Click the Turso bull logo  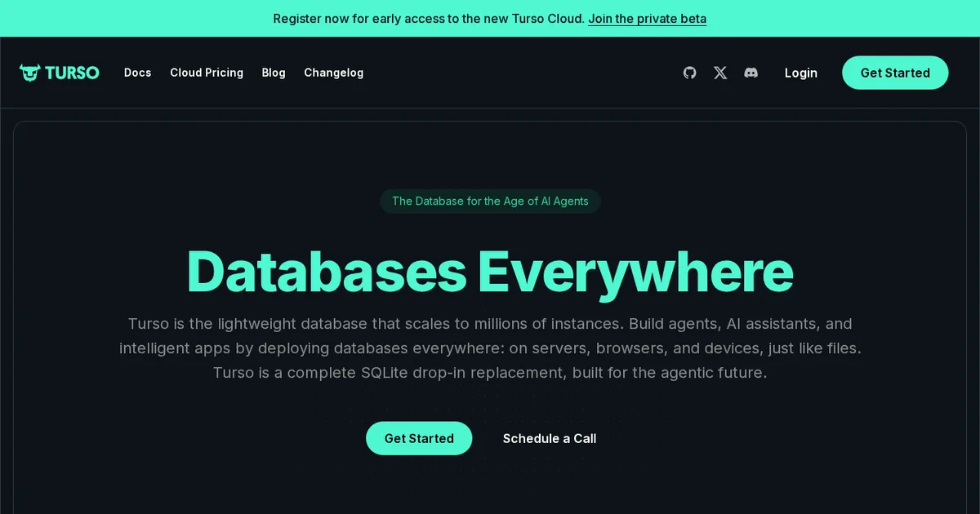[60, 73]
